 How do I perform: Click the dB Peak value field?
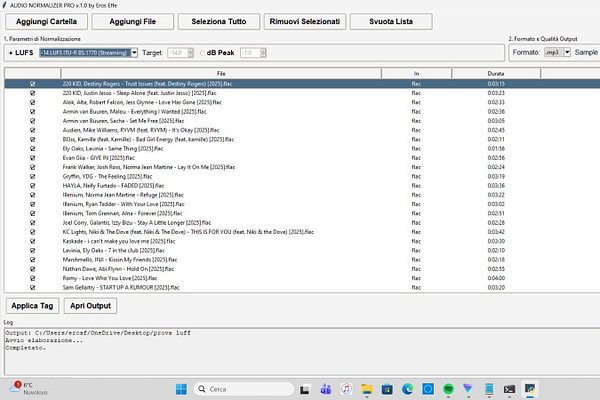click(250, 53)
